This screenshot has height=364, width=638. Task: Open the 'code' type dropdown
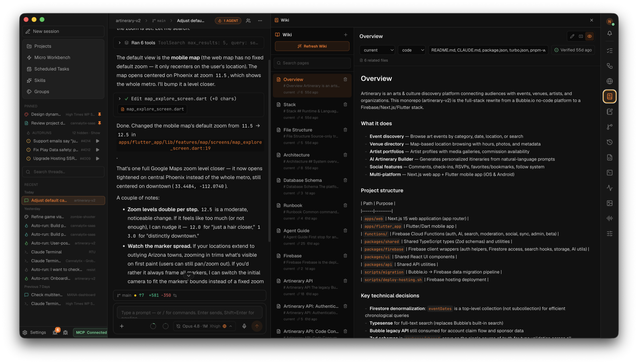(x=412, y=50)
